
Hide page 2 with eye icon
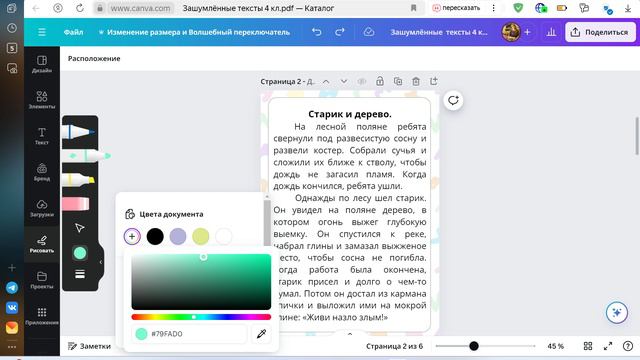coord(362,82)
